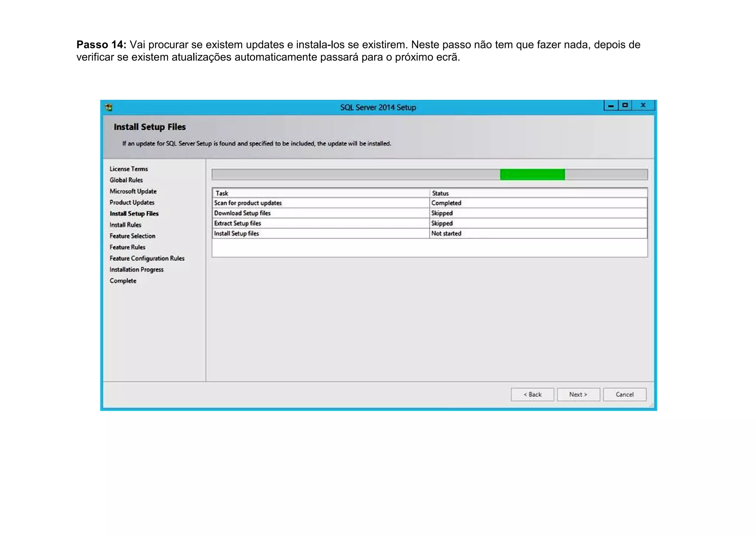Click the Skipped status for Download Setup files
Viewport: 756px width, 535px height.
(538, 213)
